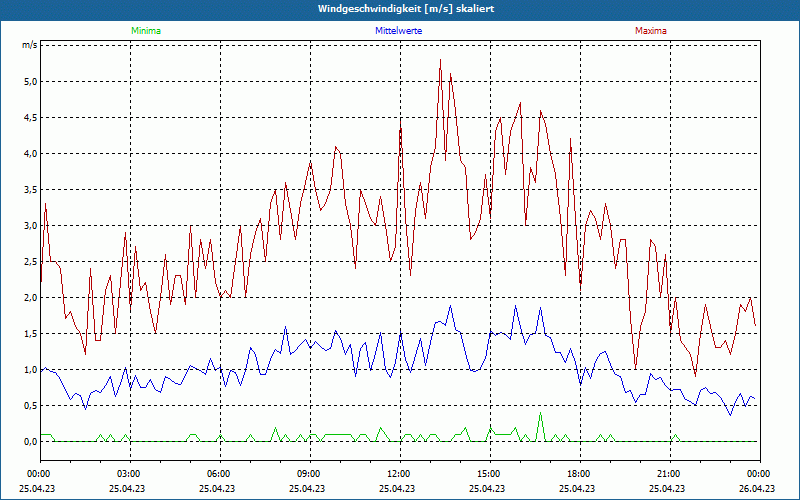Click the Mittelwerte legend label
The width and height of the screenshot is (800, 500).
click(x=398, y=31)
